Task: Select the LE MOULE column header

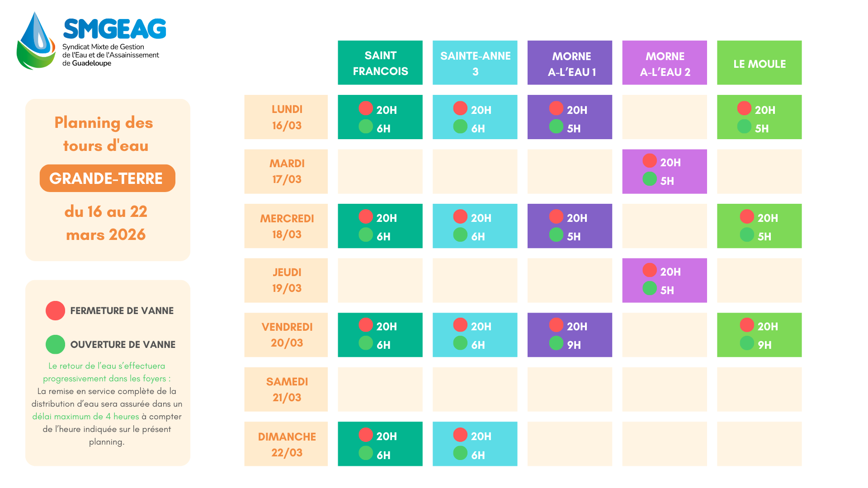Action: [x=759, y=63]
